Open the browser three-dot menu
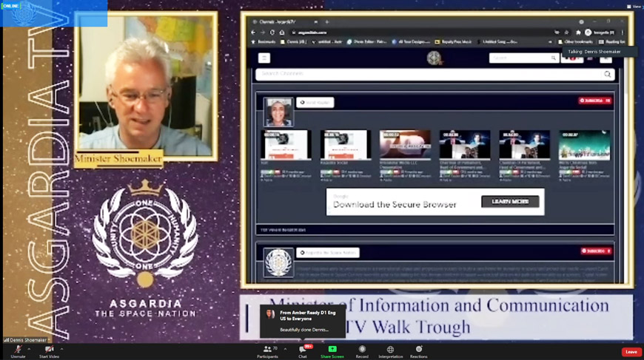 pyautogui.click(x=623, y=33)
